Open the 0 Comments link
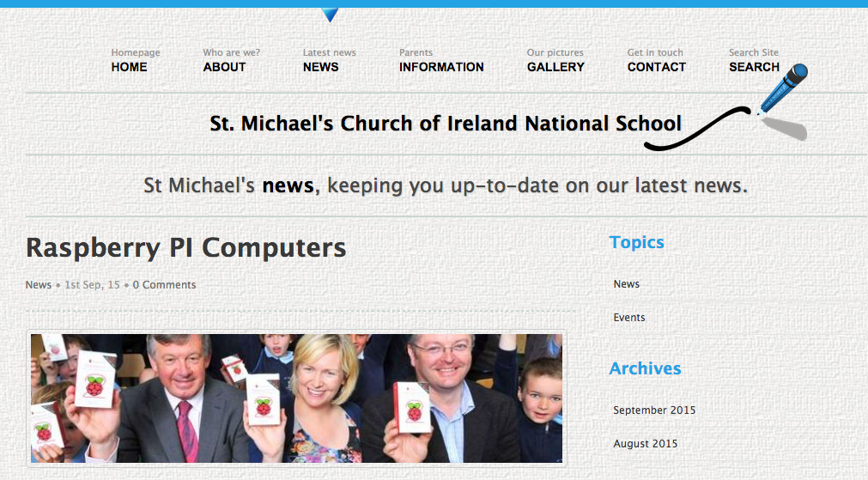The image size is (868, 480). tap(164, 284)
